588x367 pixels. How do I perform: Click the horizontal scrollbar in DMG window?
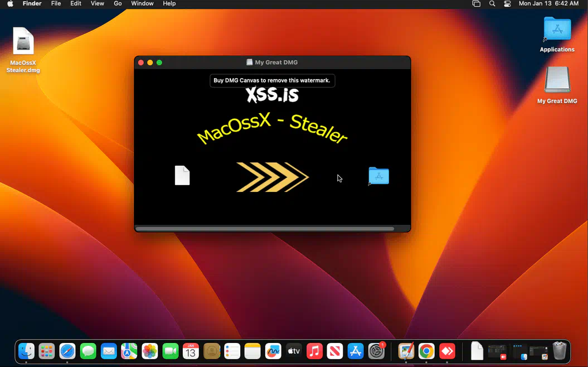265,229
